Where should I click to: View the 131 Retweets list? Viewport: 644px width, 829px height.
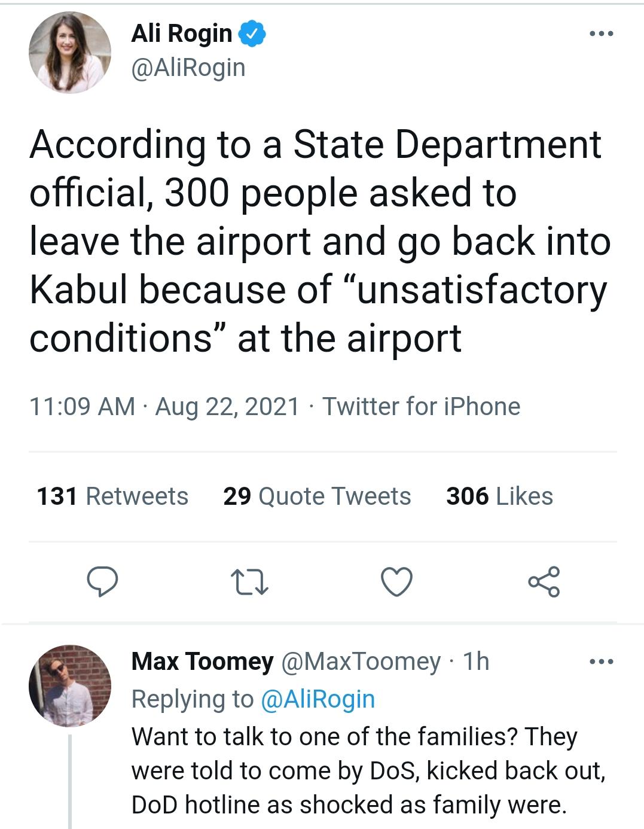coord(112,496)
